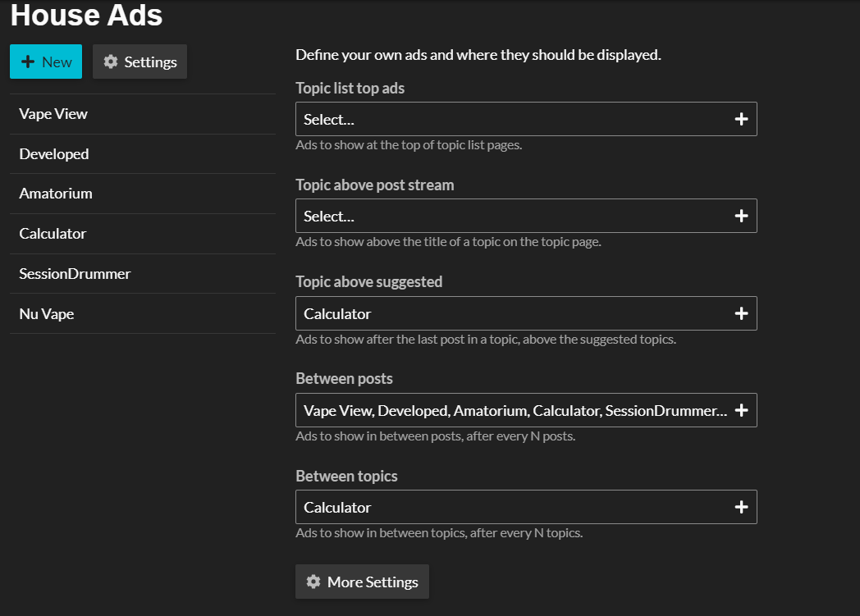Click the New house ad button

(x=46, y=62)
